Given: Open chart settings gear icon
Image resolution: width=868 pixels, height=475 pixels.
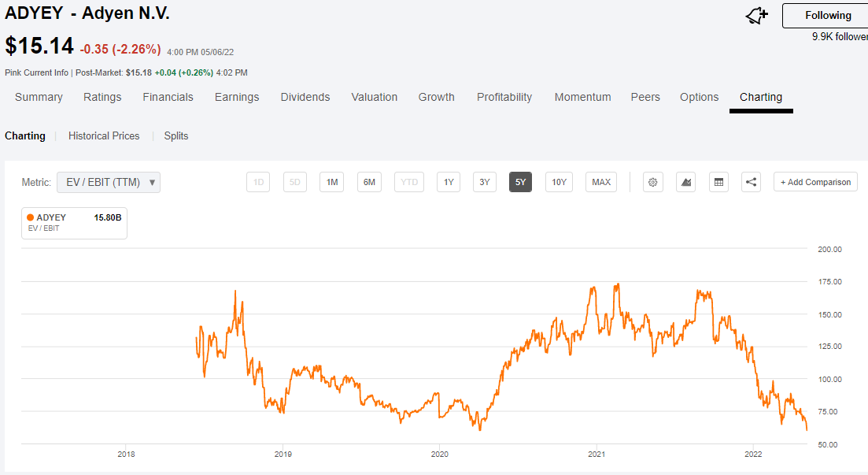Looking at the screenshot, I should [652, 182].
